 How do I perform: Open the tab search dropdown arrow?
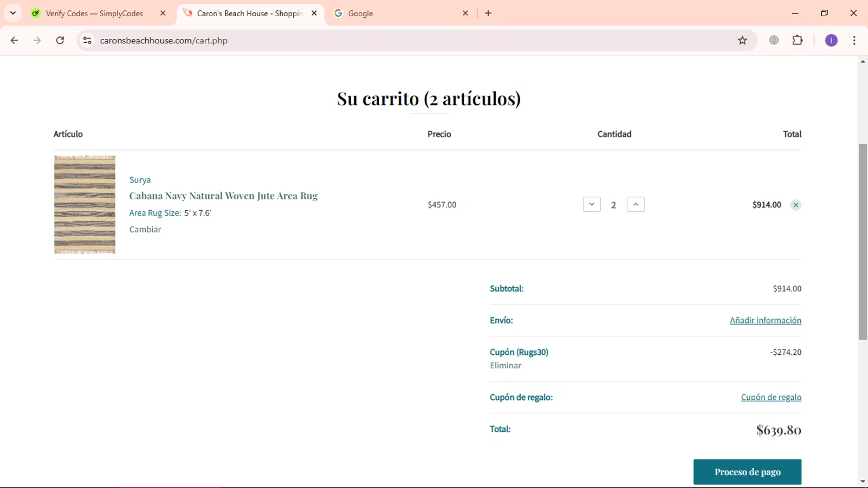pos(13,13)
